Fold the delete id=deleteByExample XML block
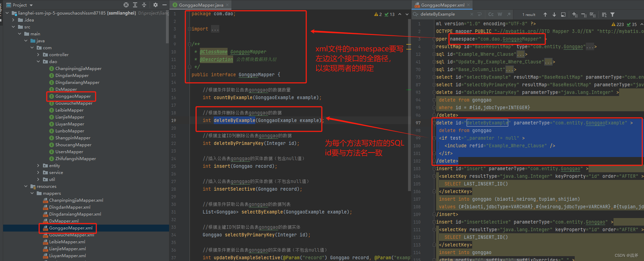This screenshot has height=261, width=644. click(x=434, y=123)
